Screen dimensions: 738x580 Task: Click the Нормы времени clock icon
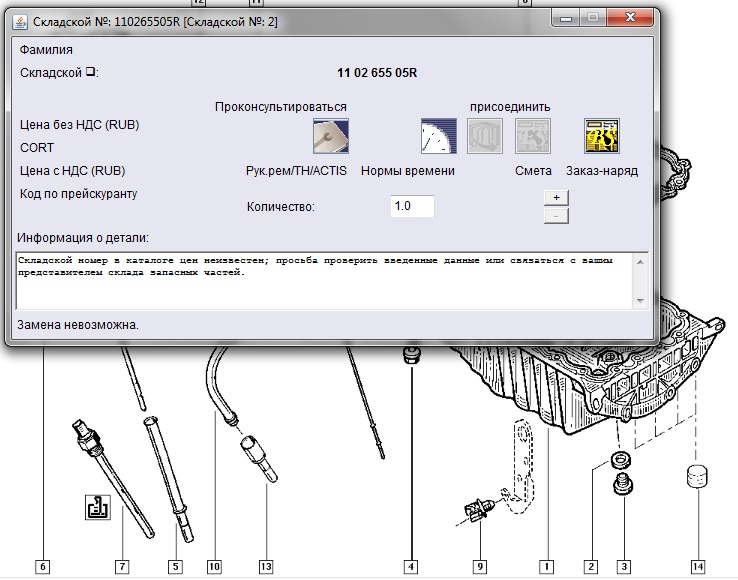point(438,136)
